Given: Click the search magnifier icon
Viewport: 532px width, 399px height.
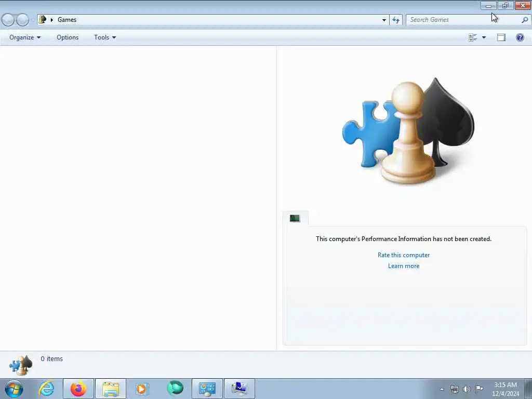Looking at the screenshot, I should (525, 20).
